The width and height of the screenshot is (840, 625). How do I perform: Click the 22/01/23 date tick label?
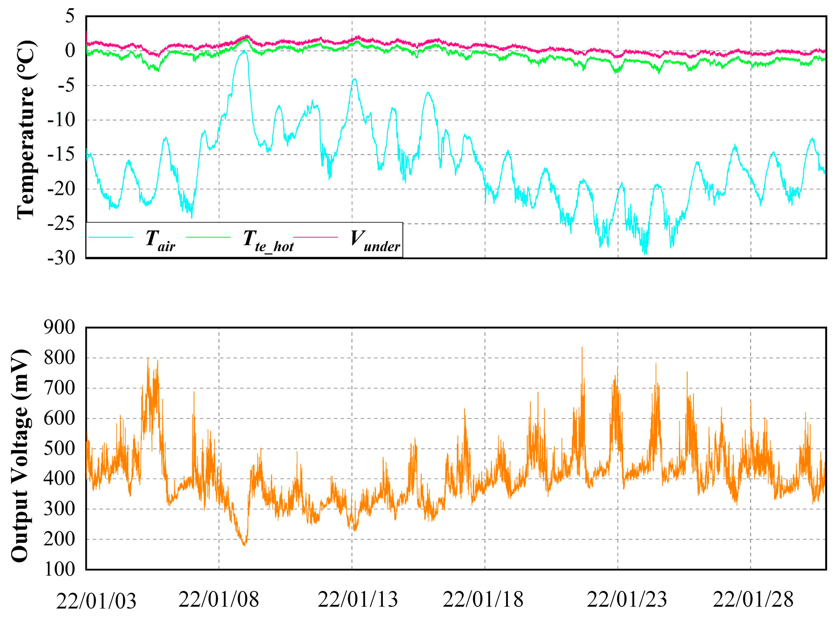pos(627,600)
